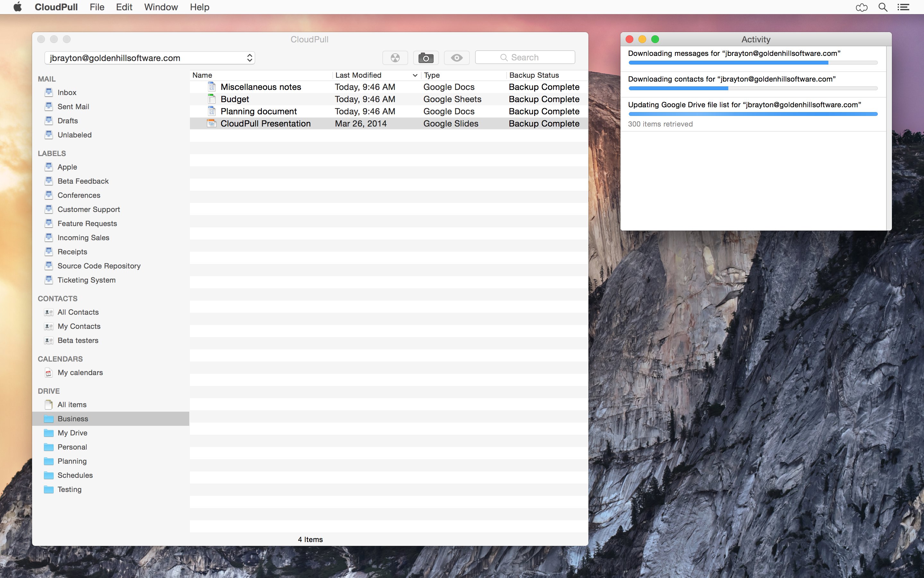Screen dimensions: 924x578
Task: Click the All items document icon
Action: click(x=49, y=405)
